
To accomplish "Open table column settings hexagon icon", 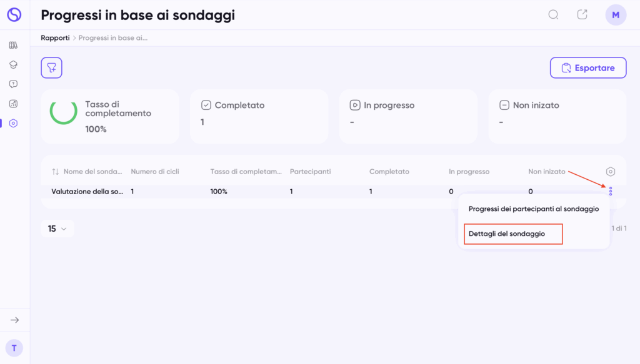I will pos(610,172).
